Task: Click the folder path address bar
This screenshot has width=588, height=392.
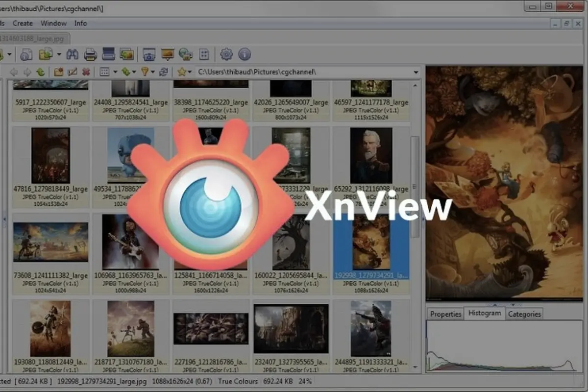Action: [x=294, y=72]
